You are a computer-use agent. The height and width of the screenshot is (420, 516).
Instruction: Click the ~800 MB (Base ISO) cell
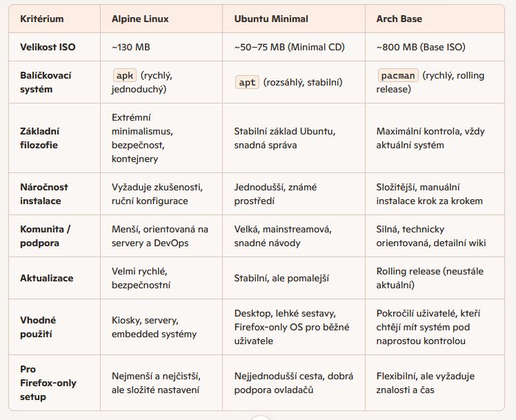(x=421, y=48)
